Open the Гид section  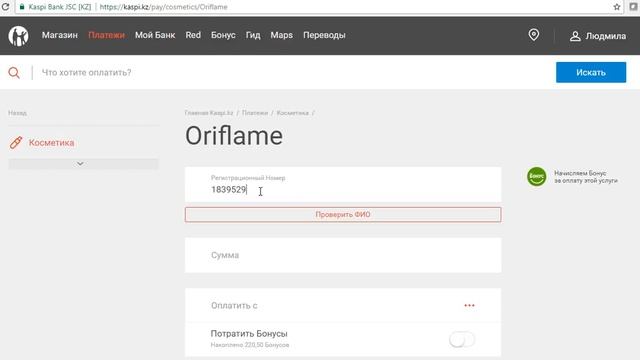click(x=253, y=35)
